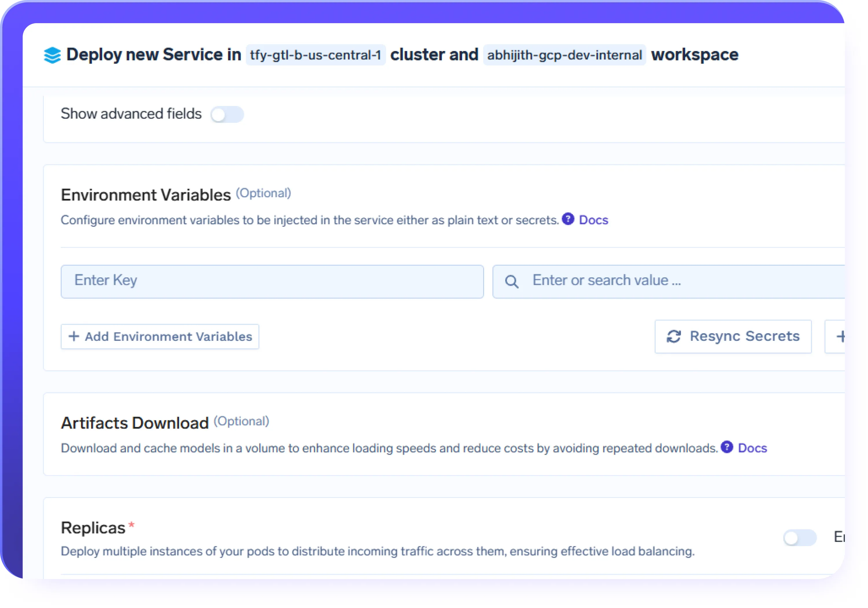
Task: Select the abhijith-gcp-dev-internal workspace pill
Action: click(564, 54)
